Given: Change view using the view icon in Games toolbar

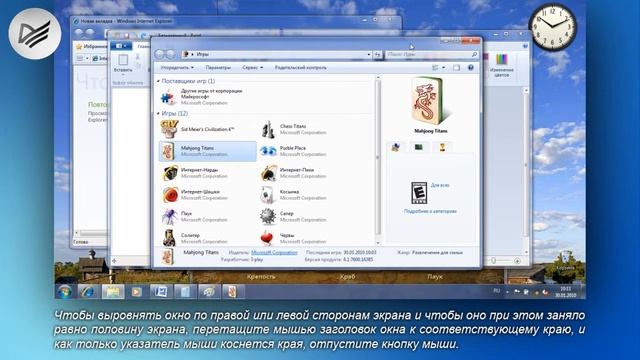Looking at the screenshot, I should [x=436, y=67].
